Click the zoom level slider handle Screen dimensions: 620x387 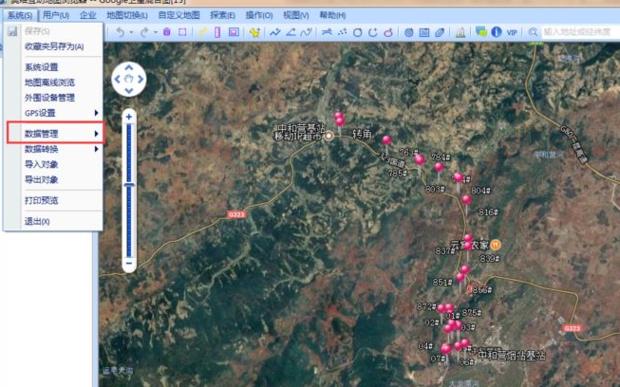tap(129, 185)
